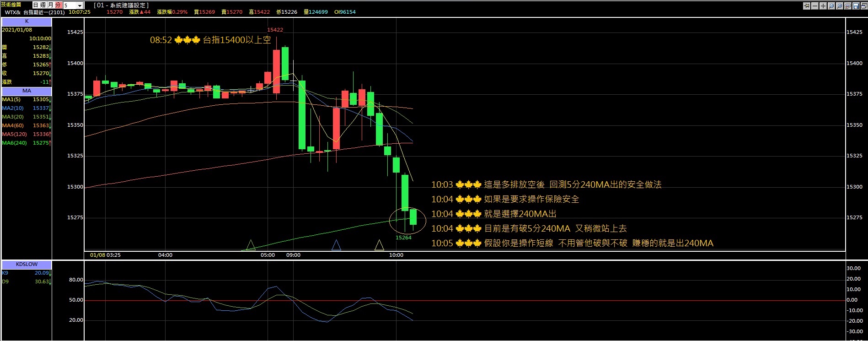Switch chart period to 月 (monthly)
Screen dimensions: 868x341
[50, 5]
